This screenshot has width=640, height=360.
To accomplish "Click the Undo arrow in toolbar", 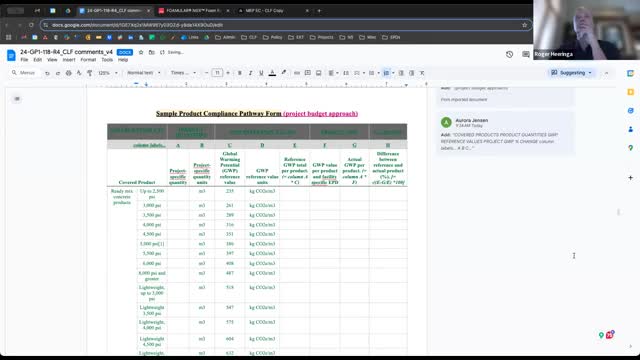I will click(47, 73).
